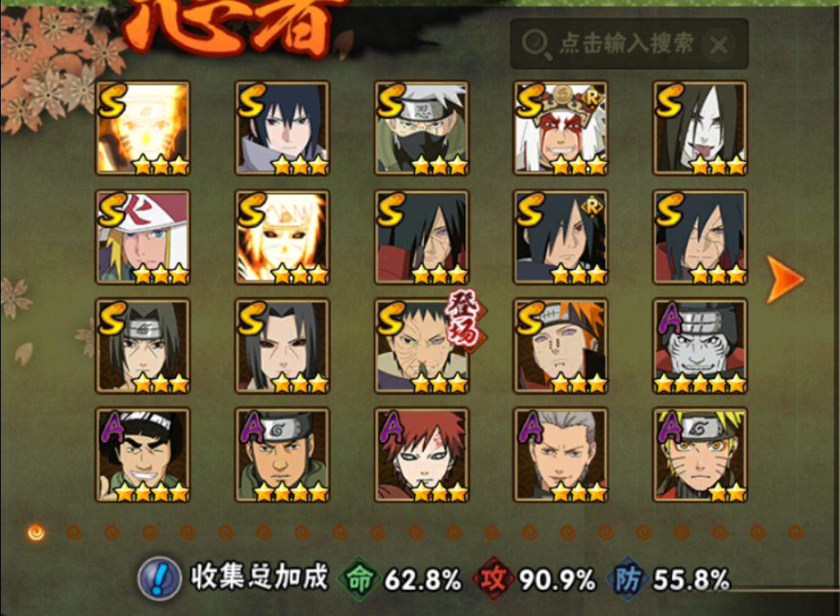The width and height of the screenshot is (840, 616).
Task: Select the Hokage-hat Minato portrait
Action: [143, 237]
